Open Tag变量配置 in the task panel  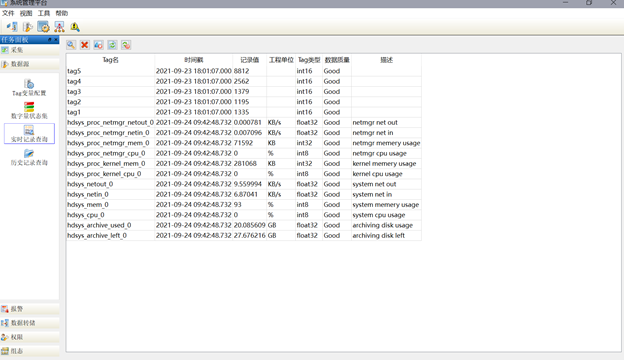tap(29, 88)
